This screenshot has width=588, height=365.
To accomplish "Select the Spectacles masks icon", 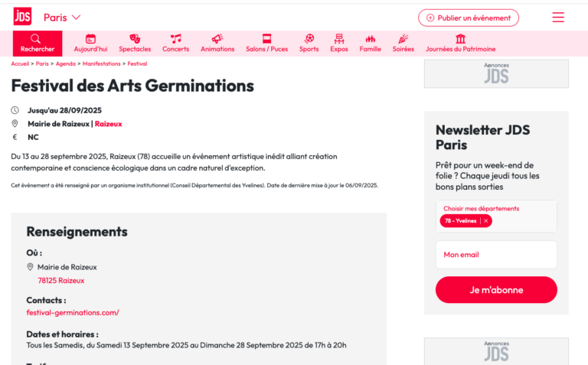I will click(135, 38).
